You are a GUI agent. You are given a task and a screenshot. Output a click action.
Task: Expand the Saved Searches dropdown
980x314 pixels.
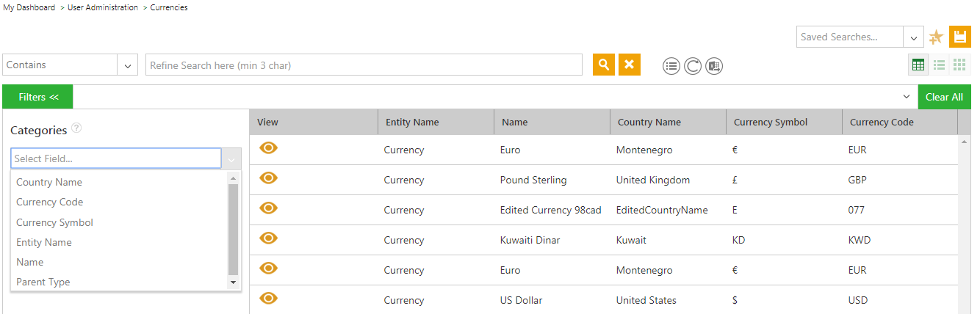913,37
